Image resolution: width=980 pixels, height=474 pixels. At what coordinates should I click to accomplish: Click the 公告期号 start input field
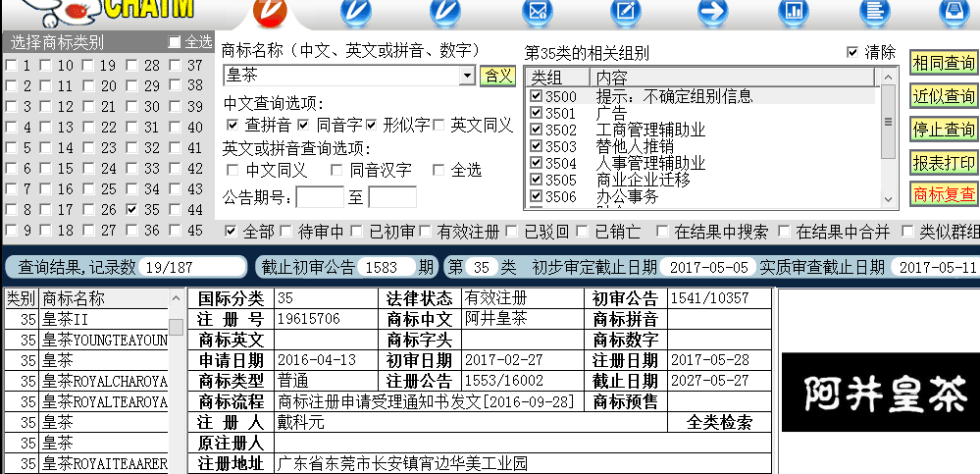pyautogui.click(x=320, y=197)
